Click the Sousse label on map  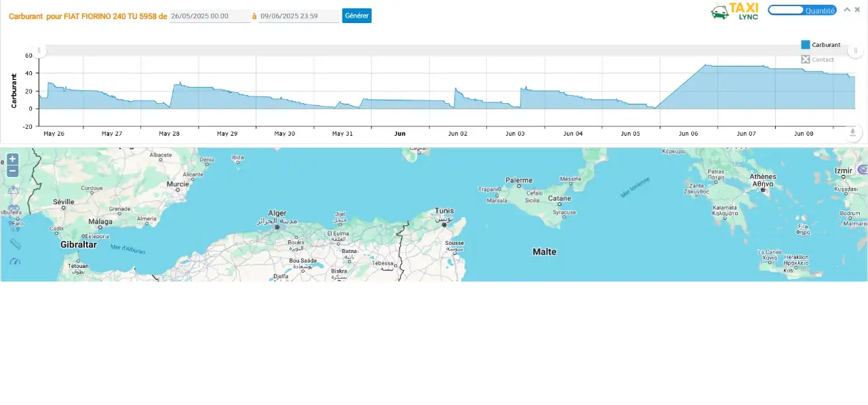tap(454, 243)
